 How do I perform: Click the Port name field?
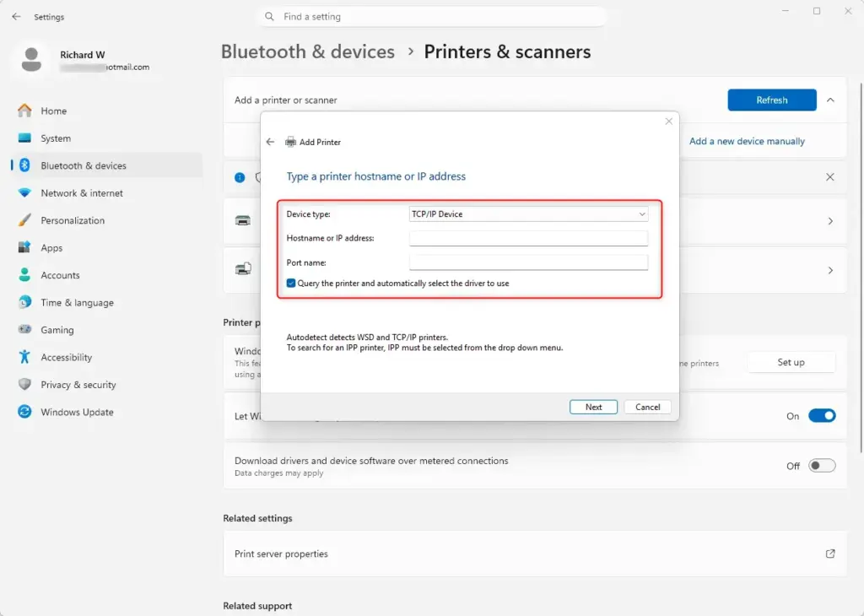click(x=528, y=262)
